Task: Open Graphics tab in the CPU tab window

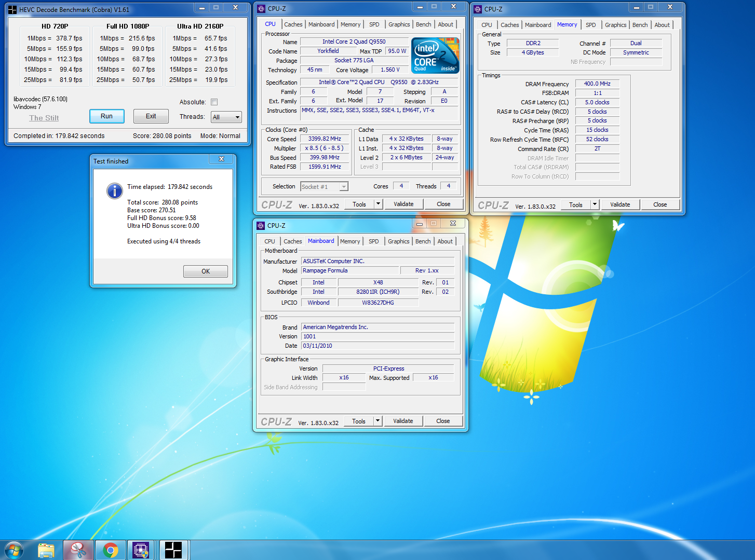Action: 399,24
